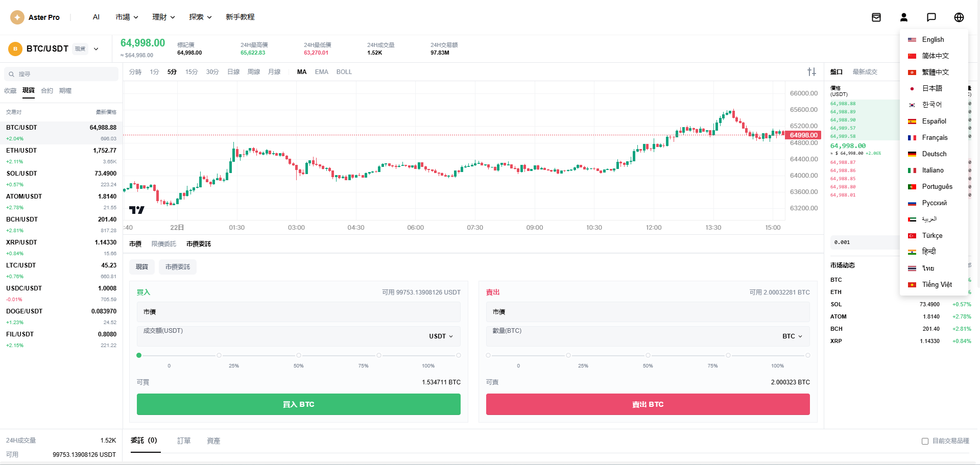Set buy slider to 50% marker
Image resolution: width=980 pixels, height=465 pixels.
299,355
